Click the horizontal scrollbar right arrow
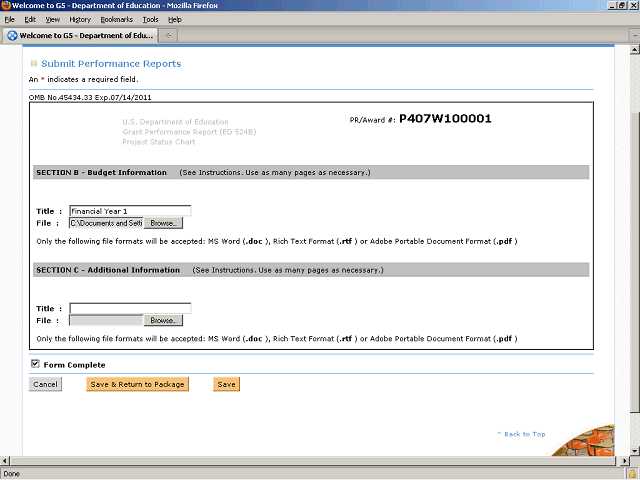Screen dimensions: 640x480 625,461
